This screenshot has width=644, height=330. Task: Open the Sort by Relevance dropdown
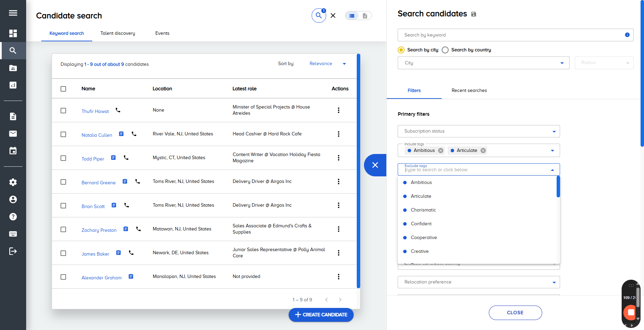pyautogui.click(x=328, y=64)
